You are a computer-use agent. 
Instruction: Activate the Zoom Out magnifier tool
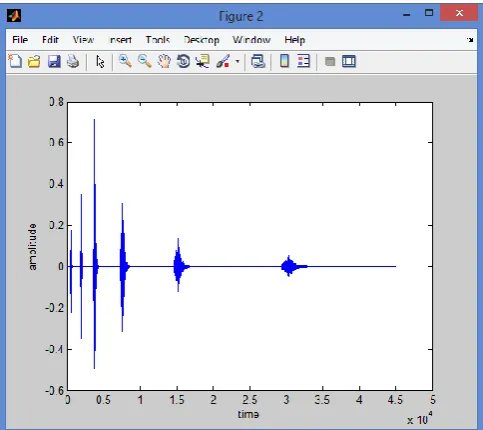click(144, 61)
